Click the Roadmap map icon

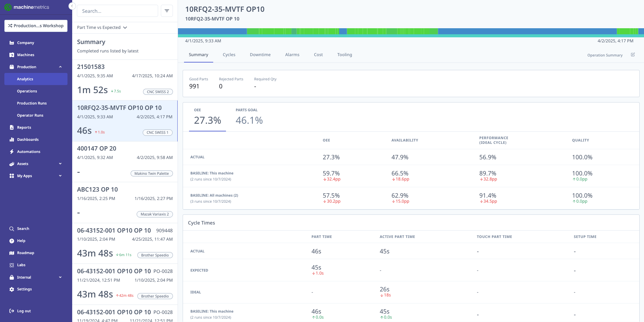[x=12, y=253]
